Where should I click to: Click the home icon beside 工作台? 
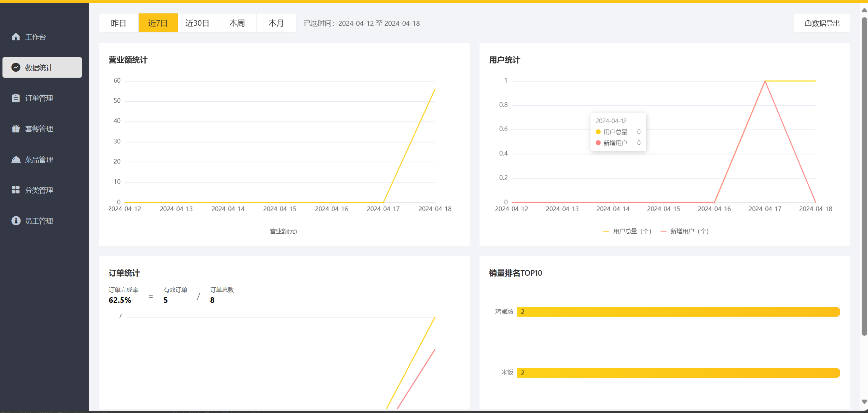[x=16, y=37]
